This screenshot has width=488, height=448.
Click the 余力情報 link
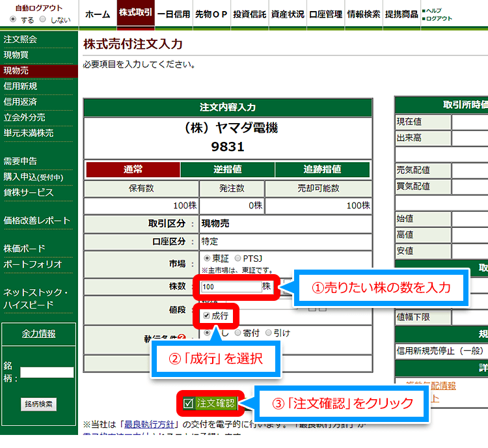click(x=38, y=333)
